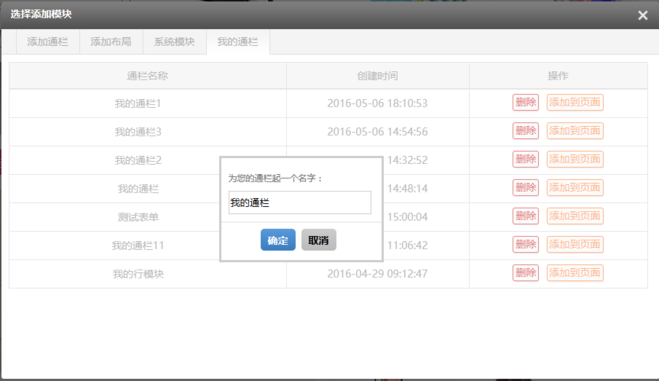Image resolution: width=659 pixels, height=381 pixels.
Task: Select the 我的通栏11 name cell
Action: 138,245
